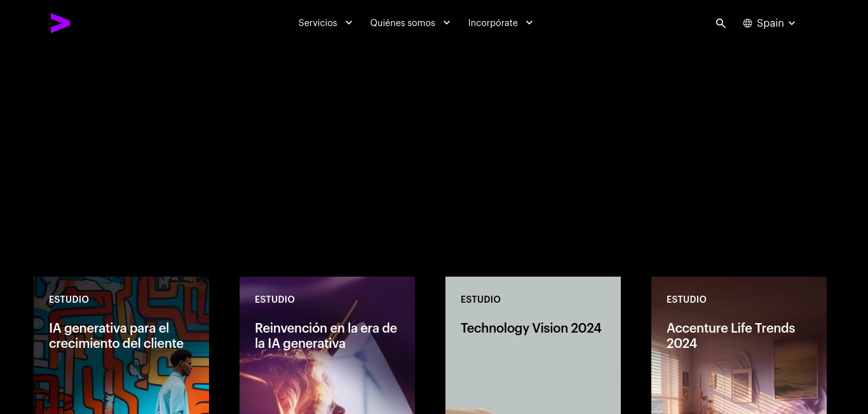The width and height of the screenshot is (868, 414).
Task: Open search with the magnifier icon
Action: point(721,23)
